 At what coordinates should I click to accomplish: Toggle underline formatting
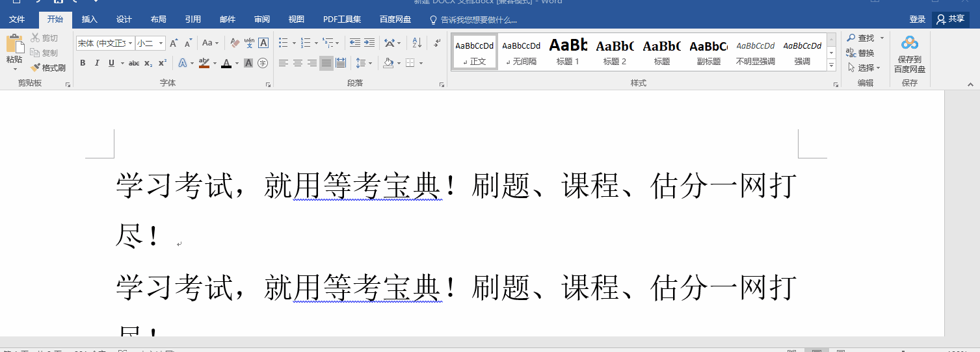click(111, 63)
